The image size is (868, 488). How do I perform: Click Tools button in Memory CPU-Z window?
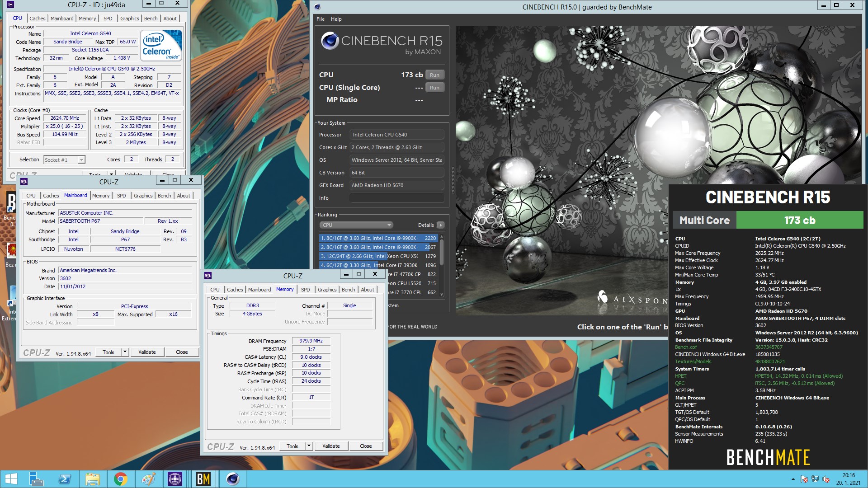pyautogui.click(x=292, y=446)
